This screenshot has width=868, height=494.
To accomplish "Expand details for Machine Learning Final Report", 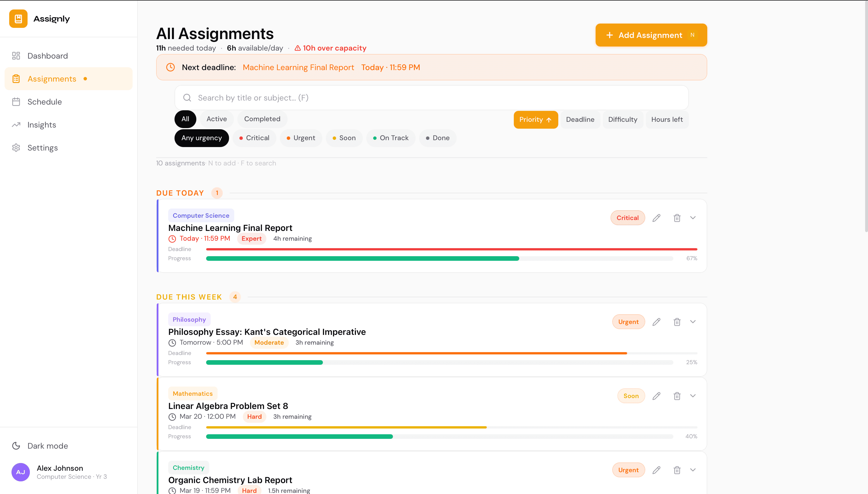I will click(693, 217).
